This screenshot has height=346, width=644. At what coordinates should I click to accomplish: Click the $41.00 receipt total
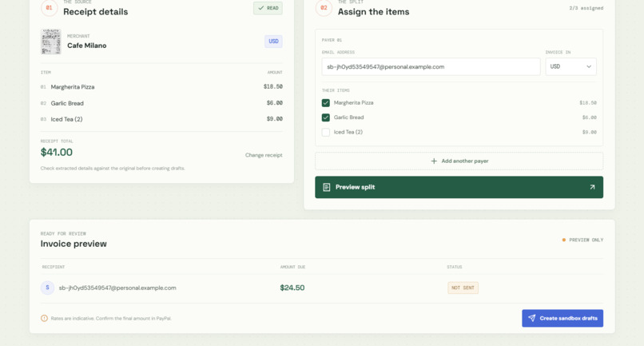(56, 152)
